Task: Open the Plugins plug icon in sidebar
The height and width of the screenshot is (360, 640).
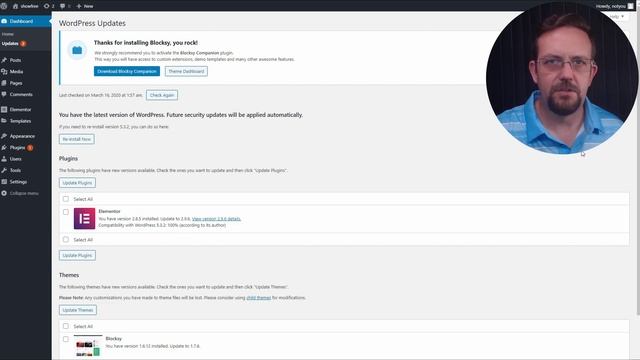Action: click(x=4, y=147)
